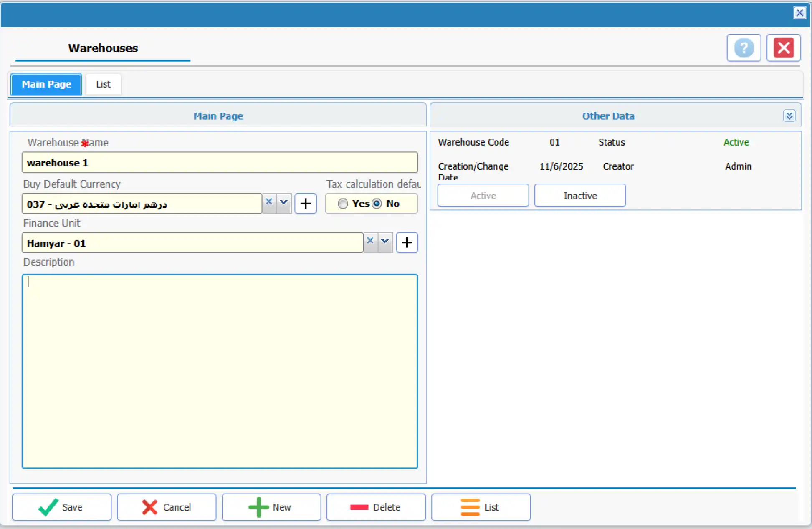
Task: Open the Buy Default Currency dropdown
Action: 284,202
